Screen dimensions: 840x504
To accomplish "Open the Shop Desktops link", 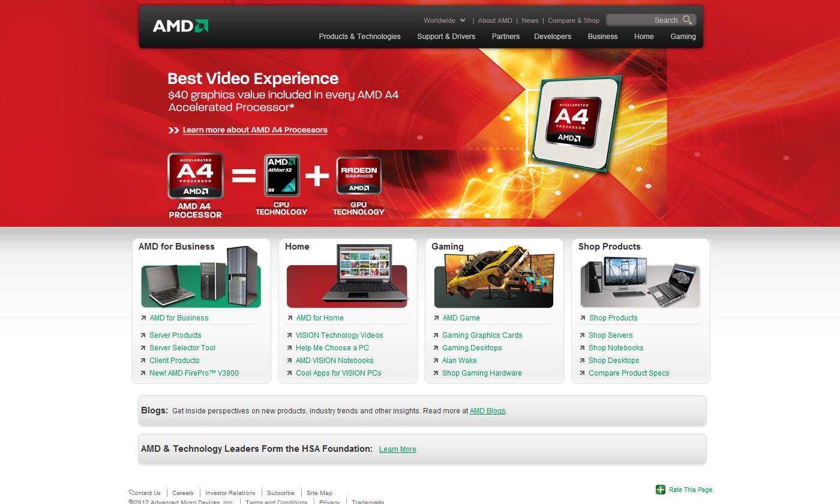I will tap(614, 361).
